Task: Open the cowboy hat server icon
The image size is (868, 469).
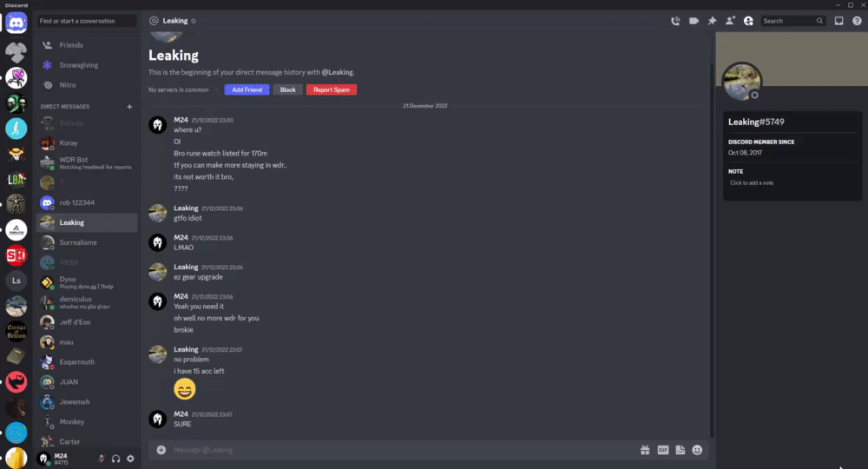Action: 16,154
